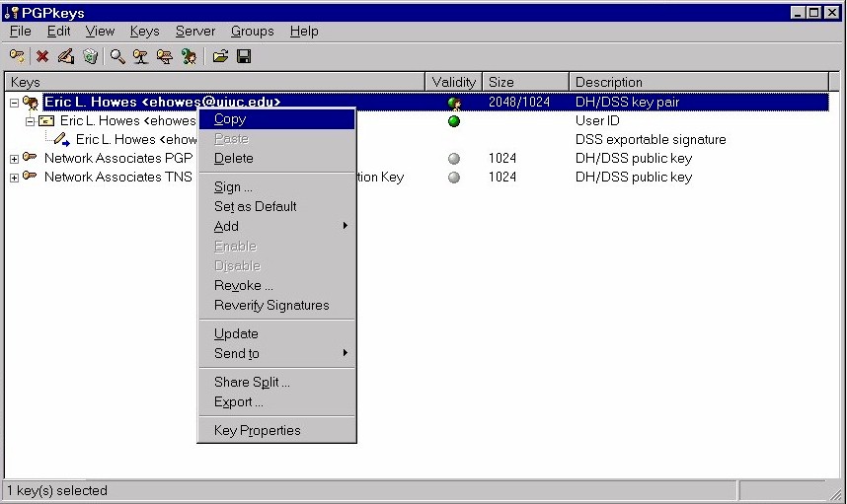Click the key properties question-mark figure icon

tap(189, 56)
